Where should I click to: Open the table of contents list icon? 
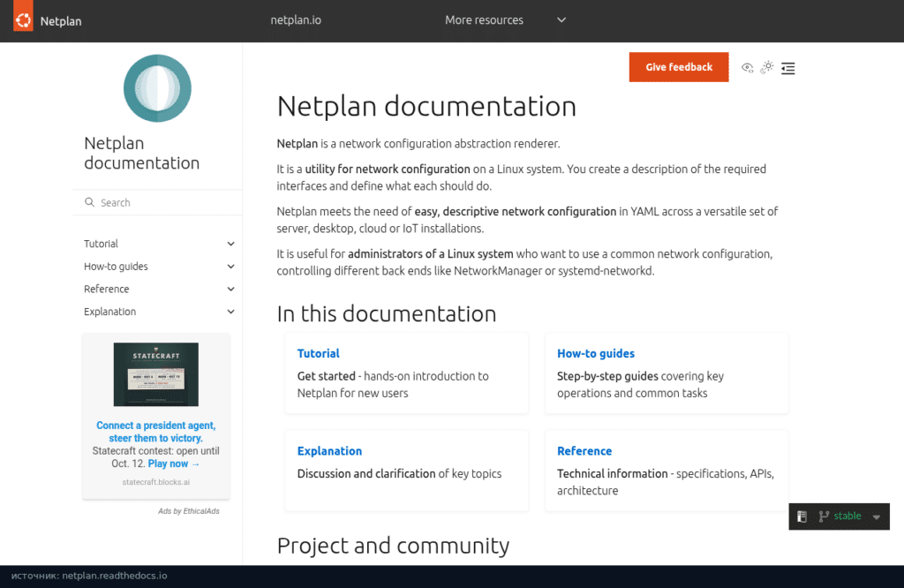pos(788,68)
